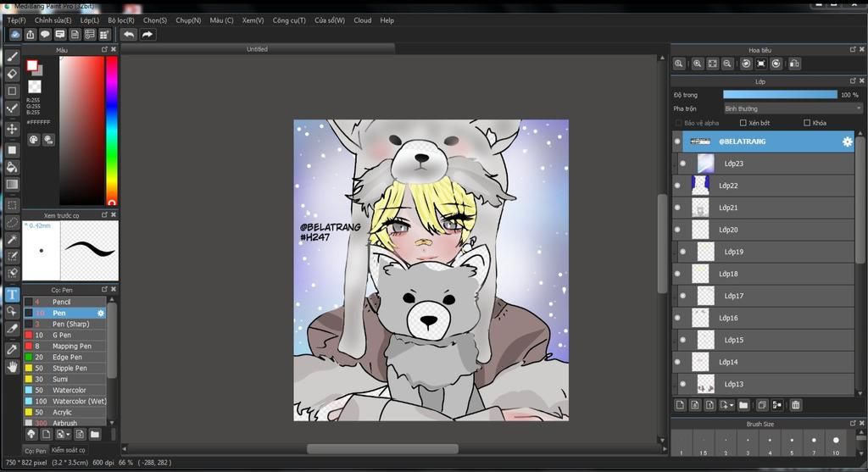Image resolution: width=868 pixels, height=472 pixels.
Task: Zoom in from the navigator panel
Action: 698,64
